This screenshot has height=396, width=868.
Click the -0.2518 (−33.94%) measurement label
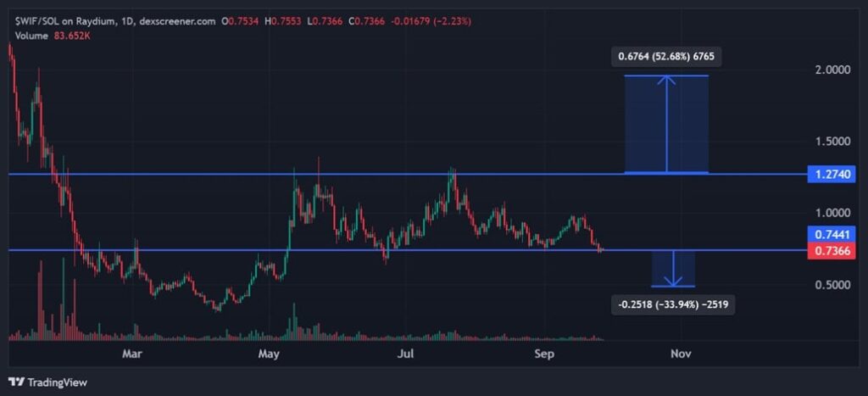tap(673, 304)
